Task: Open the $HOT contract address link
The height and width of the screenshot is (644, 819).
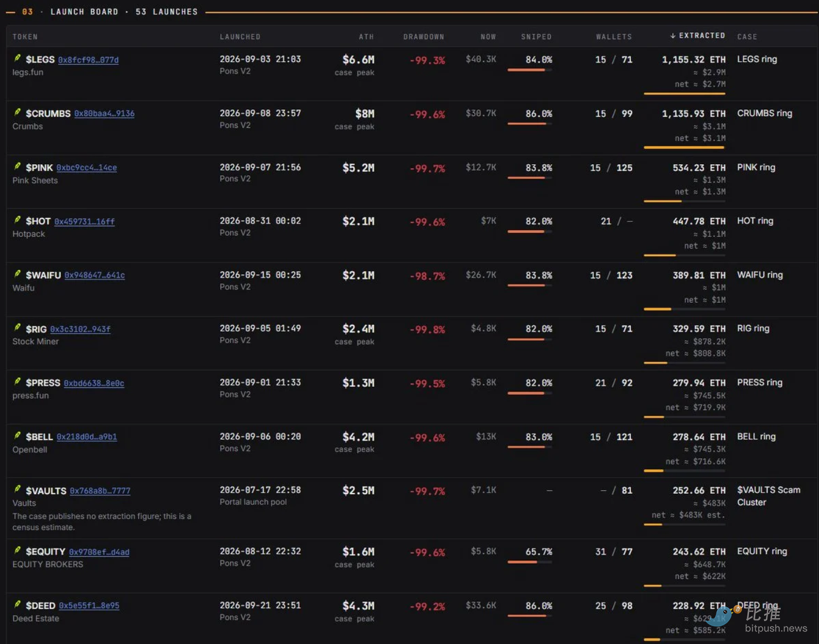Action: point(84,221)
